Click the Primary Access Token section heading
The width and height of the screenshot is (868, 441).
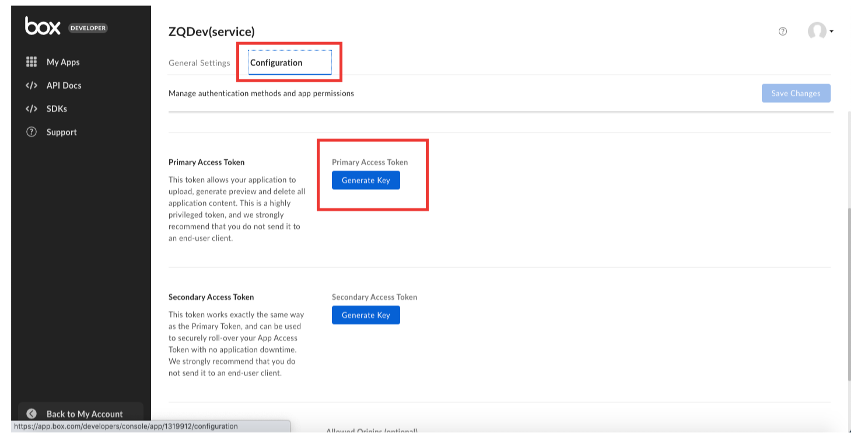tap(206, 162)
